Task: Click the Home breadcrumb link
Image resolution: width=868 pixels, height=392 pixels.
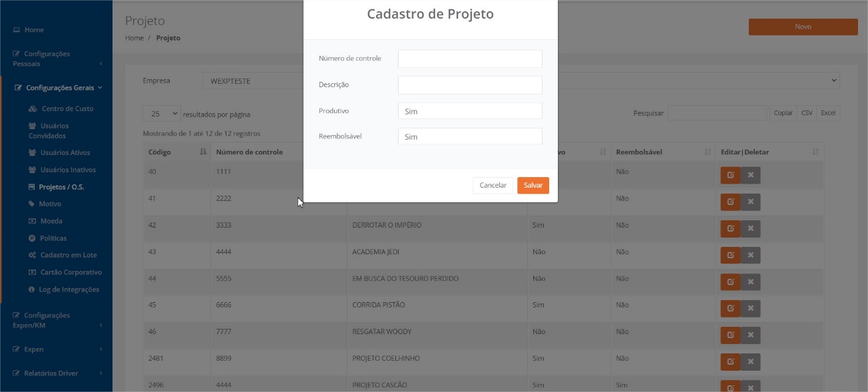Action: (134, 38)
